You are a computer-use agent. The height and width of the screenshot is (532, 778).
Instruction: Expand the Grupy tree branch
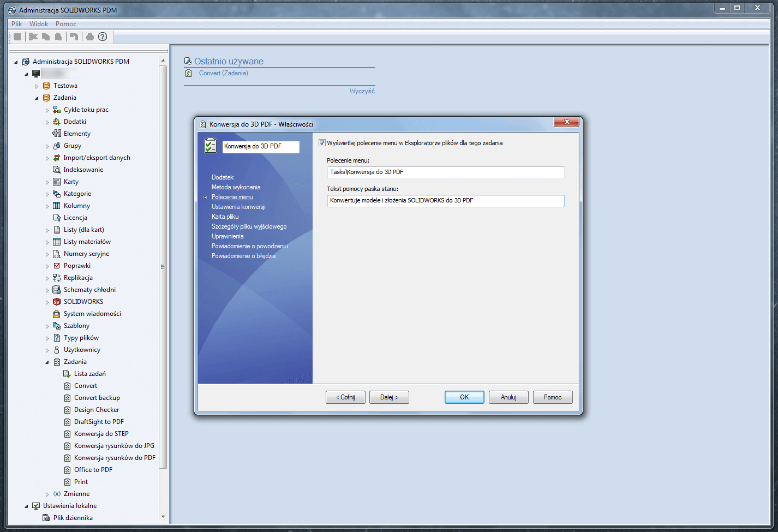[x=47, y=145]
